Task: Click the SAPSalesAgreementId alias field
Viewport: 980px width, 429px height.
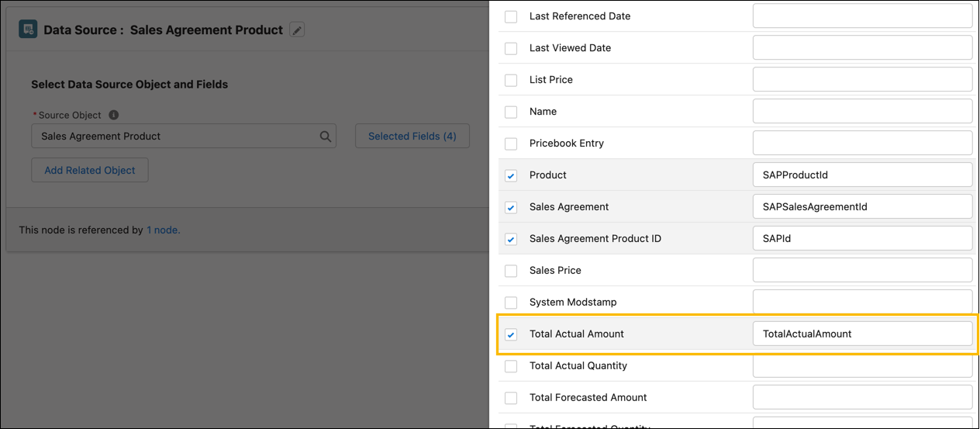Action: pos(862,207)
